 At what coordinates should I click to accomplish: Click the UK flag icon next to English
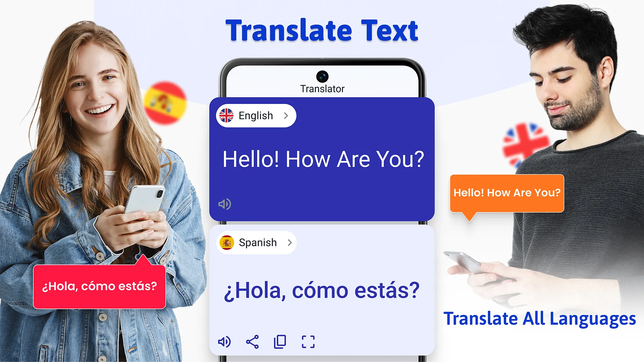tap(225, 116)
